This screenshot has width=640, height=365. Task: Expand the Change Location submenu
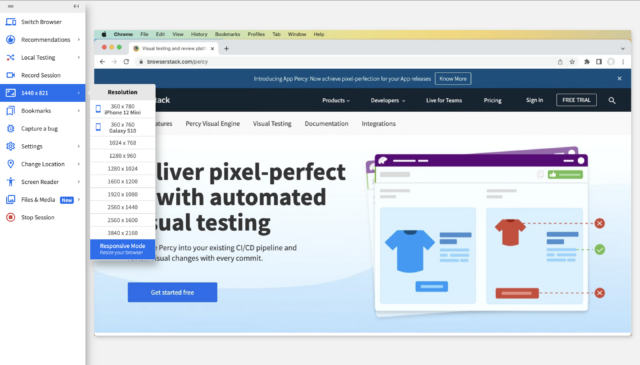click(x=78, y=164)
